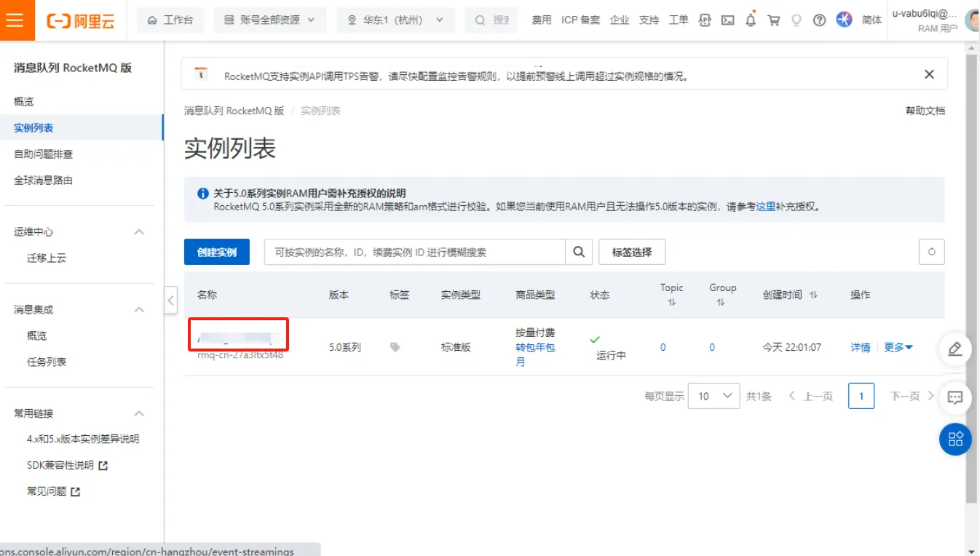The image size is (980, 556).
Task: Open the Topic count 0 link
Action: pos(663,348)
